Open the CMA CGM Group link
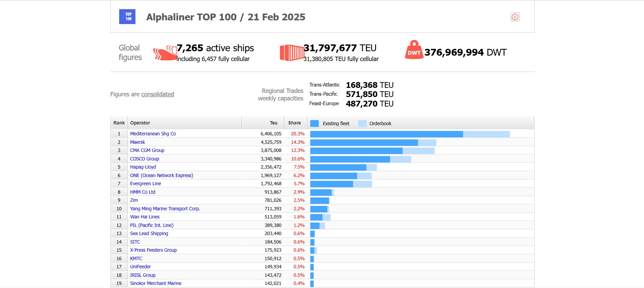 pos(147,150)
